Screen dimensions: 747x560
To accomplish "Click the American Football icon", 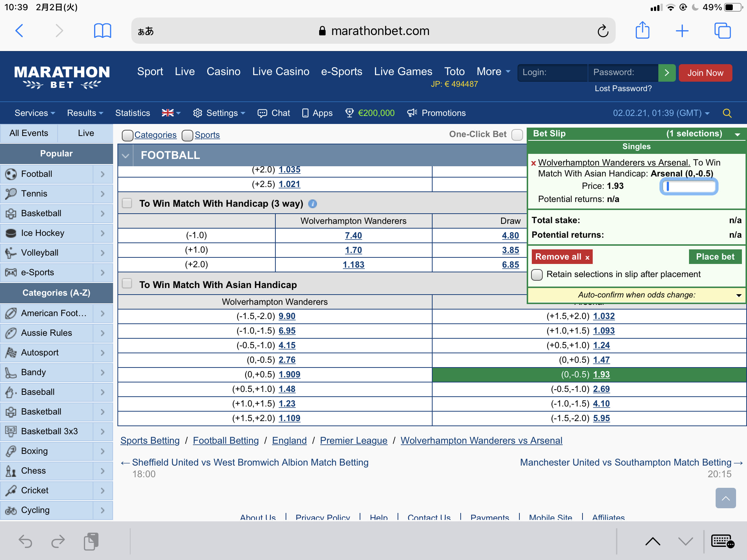I will tap(11, 314).
